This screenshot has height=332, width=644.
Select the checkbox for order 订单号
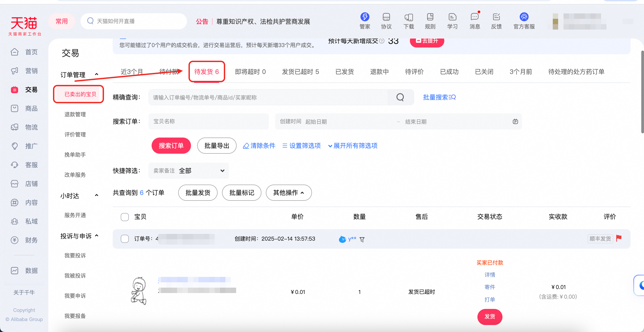(x=125, y=239)
